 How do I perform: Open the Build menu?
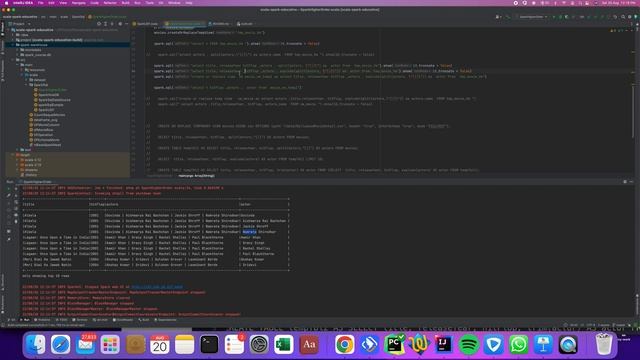(125, 3)
